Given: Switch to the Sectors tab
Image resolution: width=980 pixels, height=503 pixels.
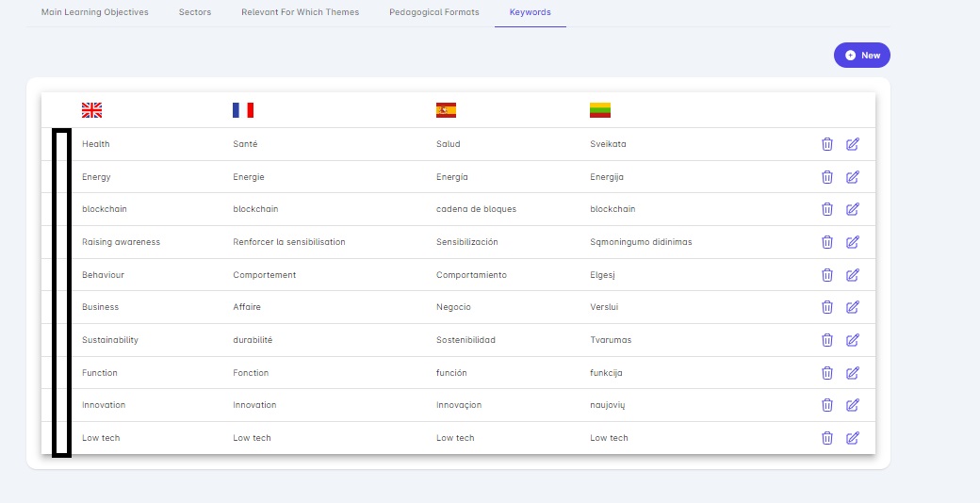Looking at the screenshot, I should (195, 12).
